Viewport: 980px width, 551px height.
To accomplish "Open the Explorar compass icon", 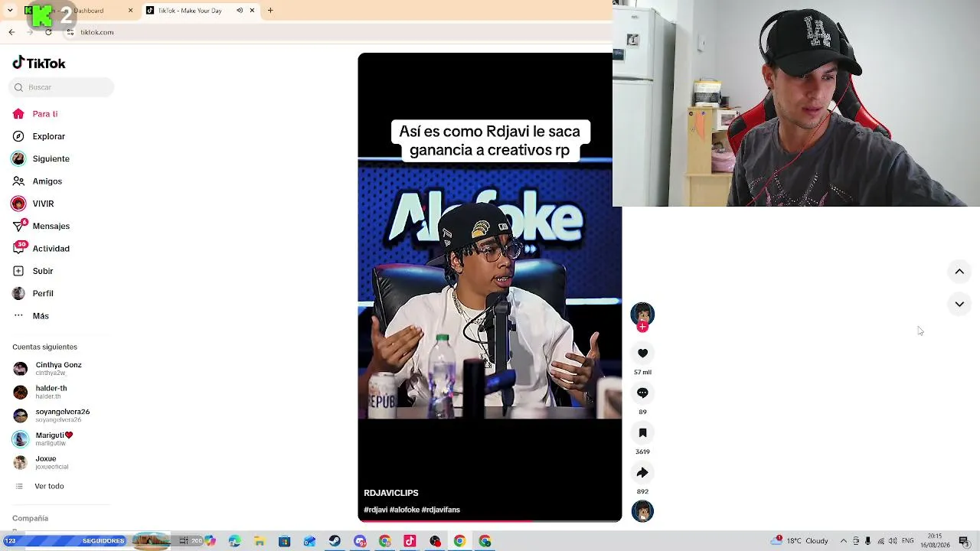I will click(18, 136).
